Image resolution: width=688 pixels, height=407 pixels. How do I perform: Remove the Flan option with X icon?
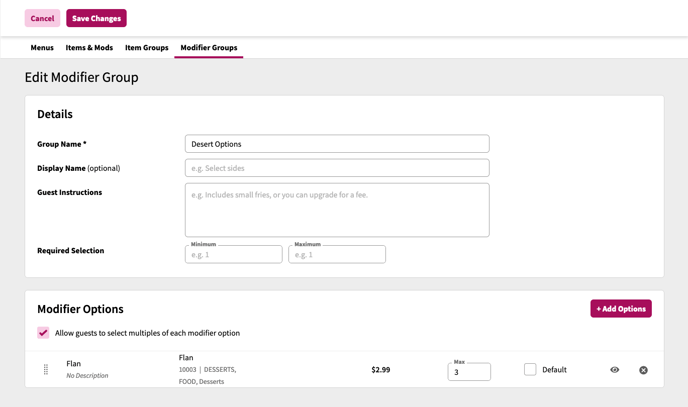(643, 370)
